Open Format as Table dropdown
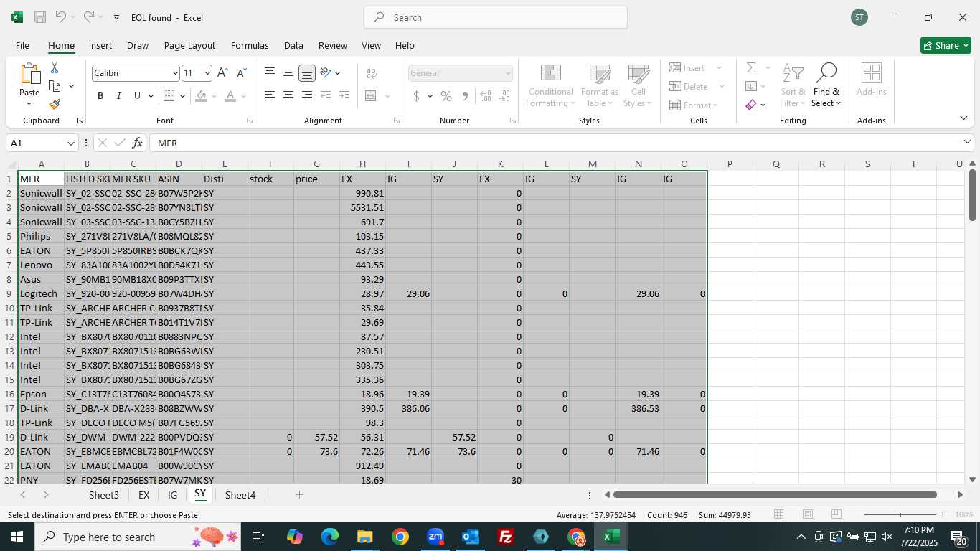Viewport: 980px width, 551px height. click(x=600, y=85)
